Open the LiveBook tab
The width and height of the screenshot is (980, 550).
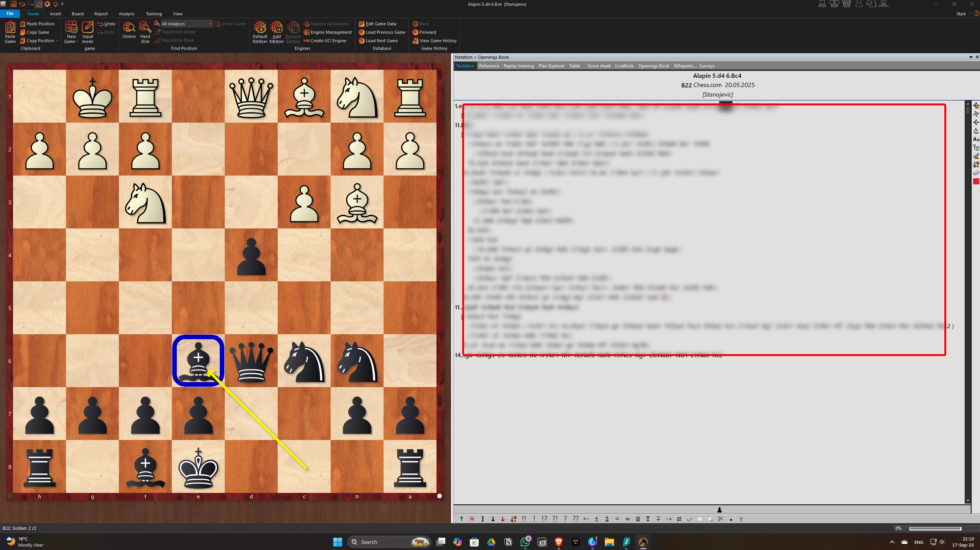624,66
